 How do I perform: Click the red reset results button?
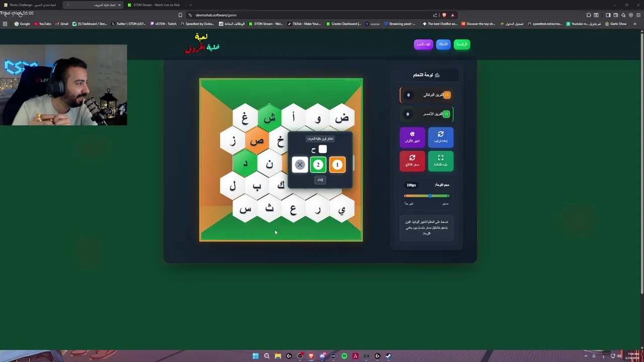412,161
